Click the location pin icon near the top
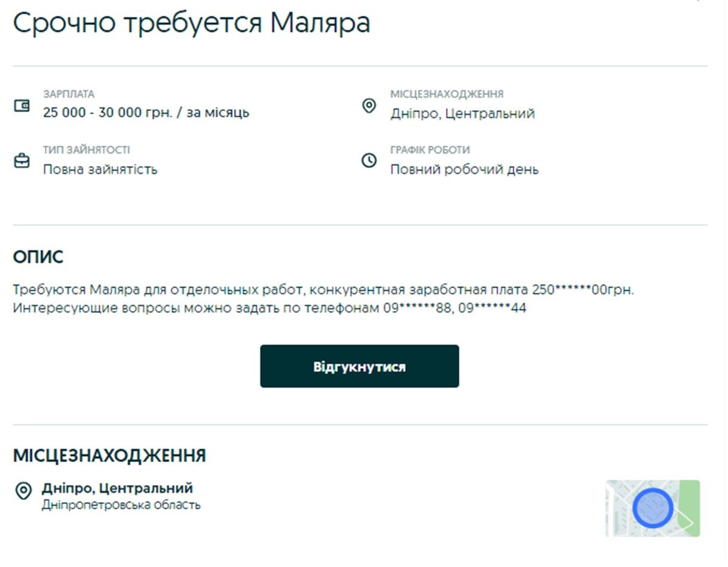This screenshot has height=567, width=728. (x=369, y=107)
